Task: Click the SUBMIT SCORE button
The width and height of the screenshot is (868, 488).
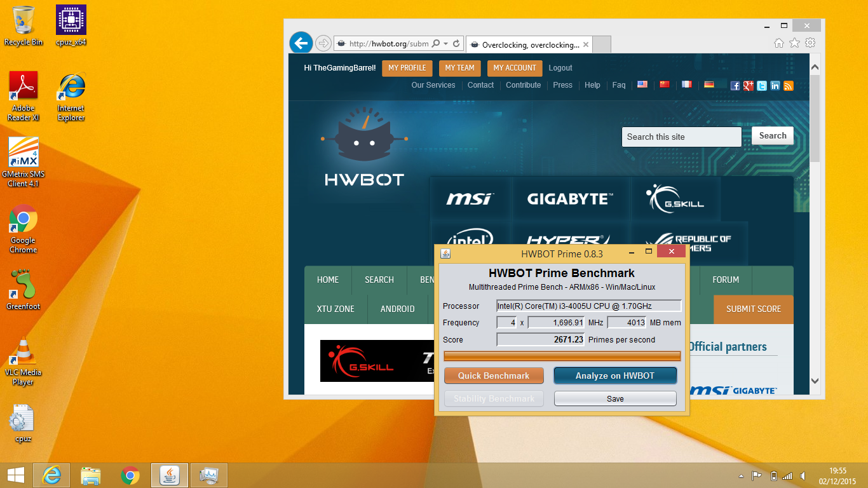Action: click(x=754, y=309)
